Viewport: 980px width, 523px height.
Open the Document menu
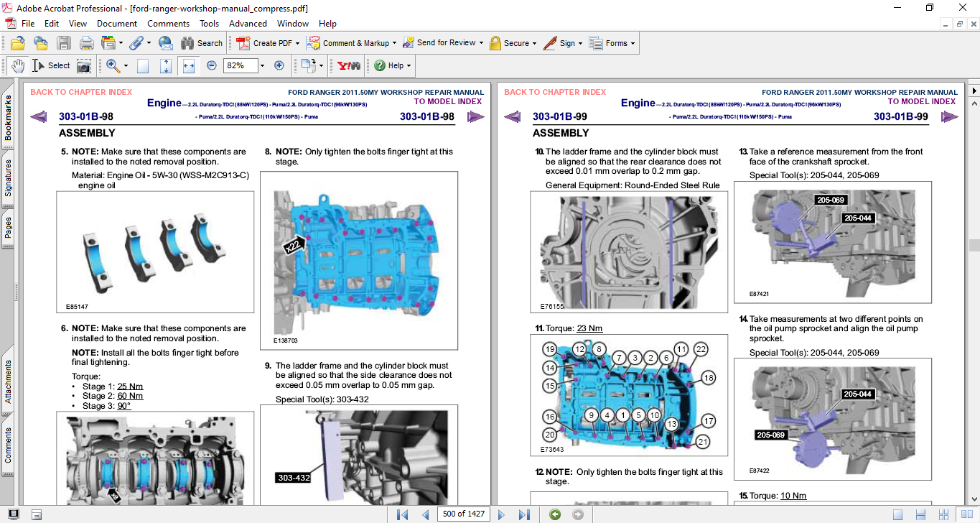click(x=117, y=23)
